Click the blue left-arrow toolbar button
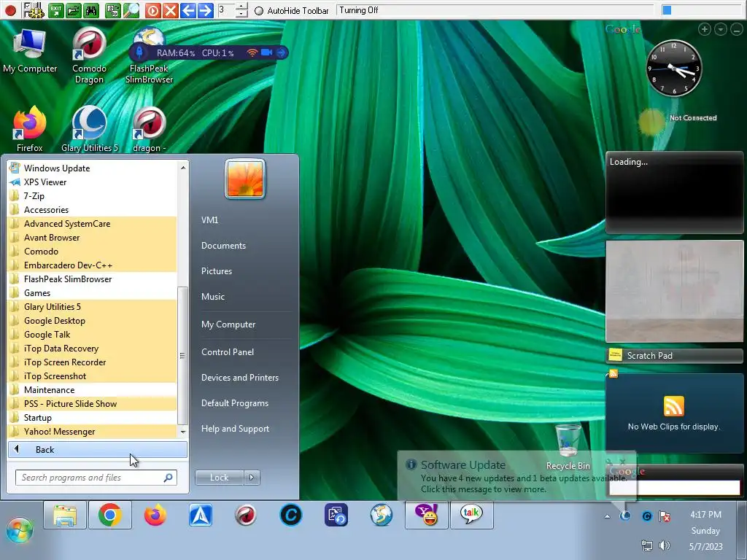 (x=188, y=10)
